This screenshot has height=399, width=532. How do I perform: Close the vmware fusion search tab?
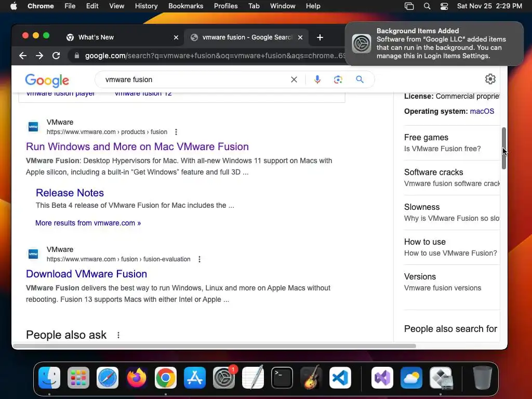coord(300,37)
